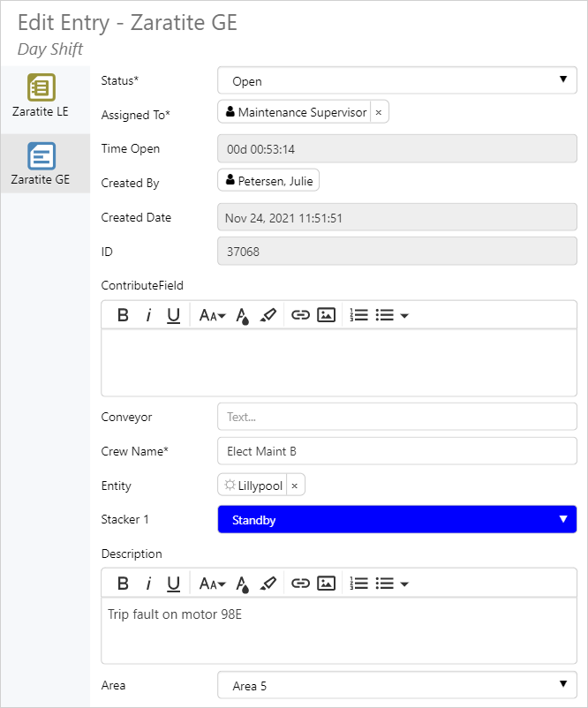
Task: Open font size menu in ContributeField toolbar
Action: tap(212, 315)
